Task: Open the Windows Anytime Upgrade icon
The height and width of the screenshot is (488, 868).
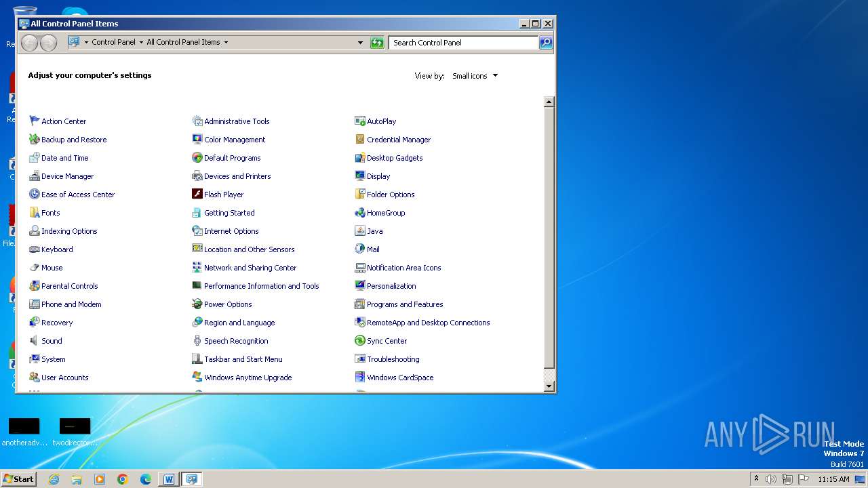Action: 197,377
